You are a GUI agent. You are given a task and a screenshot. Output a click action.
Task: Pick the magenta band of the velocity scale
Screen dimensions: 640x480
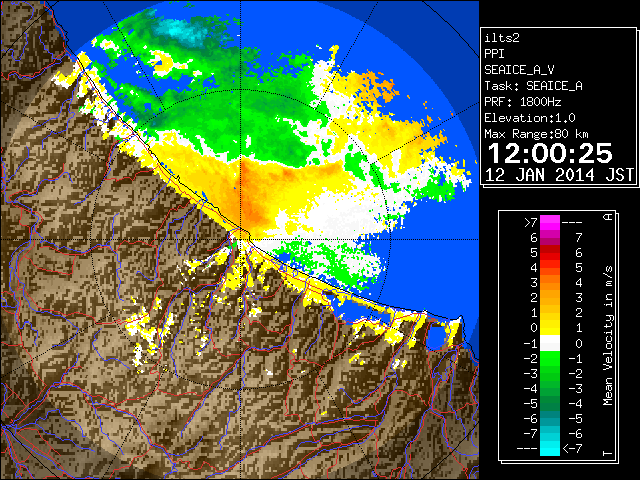[550, 223]
